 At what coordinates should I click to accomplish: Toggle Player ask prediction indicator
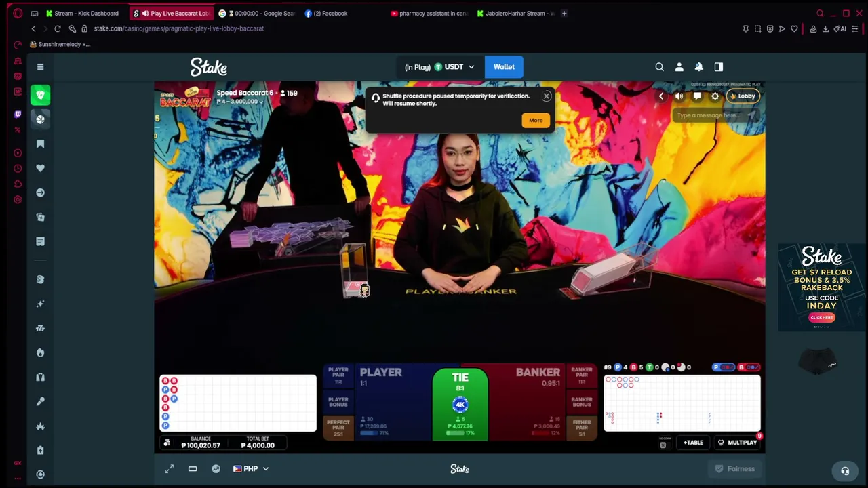724,367
